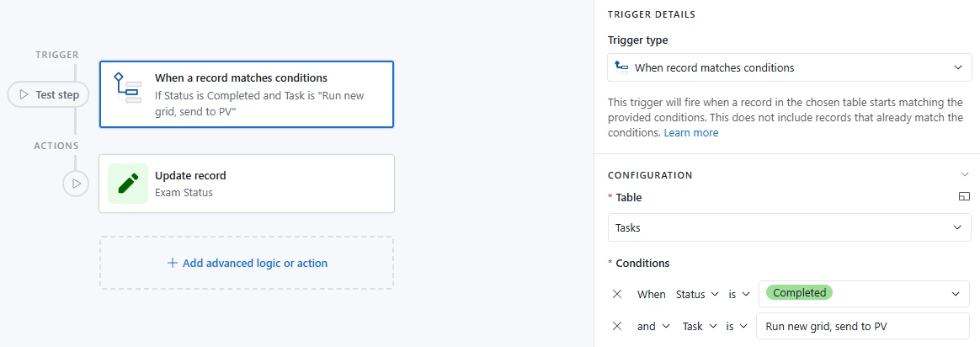Open the Trigger type dropdown
980x347 pixels.
pyautogui.click(x=790, y=67)
